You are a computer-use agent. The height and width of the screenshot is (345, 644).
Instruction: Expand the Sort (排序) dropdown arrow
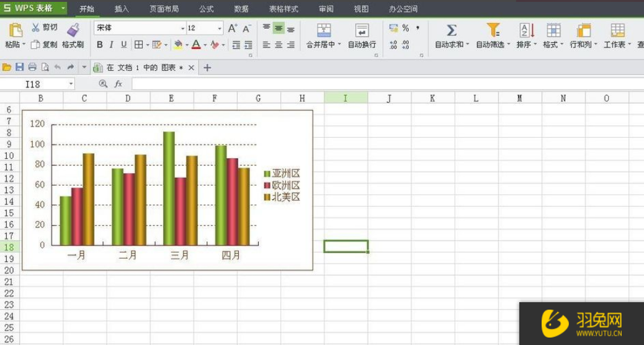pos(535,45)
